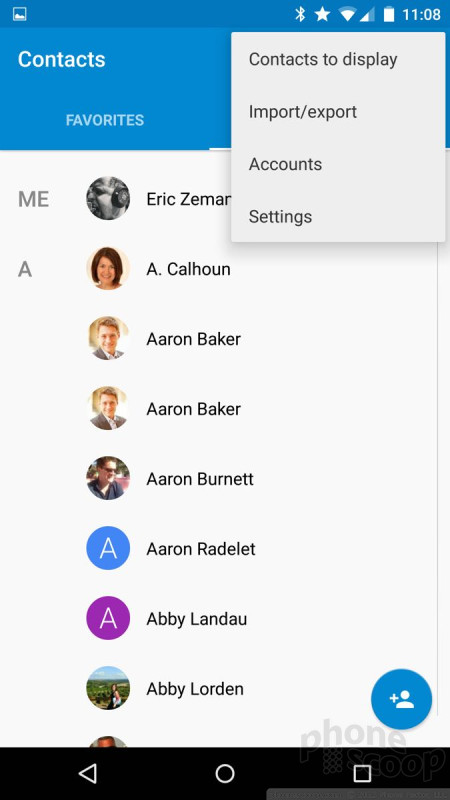Open Settings from the overflow menu

338,217
